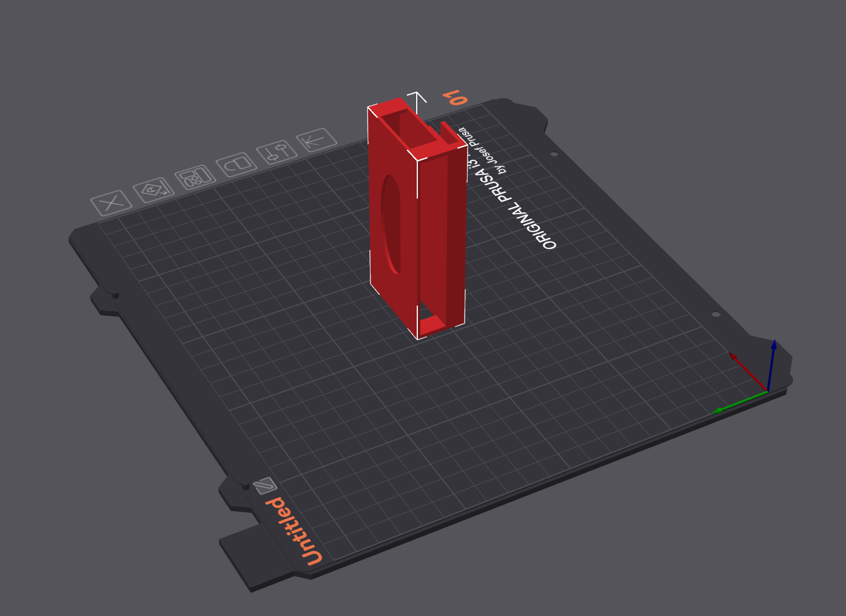Click the move plate to front arrow icon
This screenshot has width=846, height=616.
pos(317,139)
